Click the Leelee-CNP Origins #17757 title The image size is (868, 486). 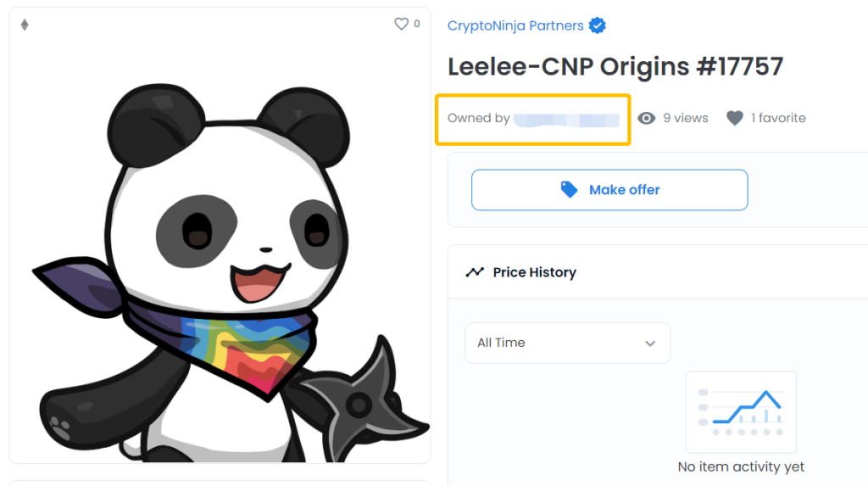click(x=615, y=66)
